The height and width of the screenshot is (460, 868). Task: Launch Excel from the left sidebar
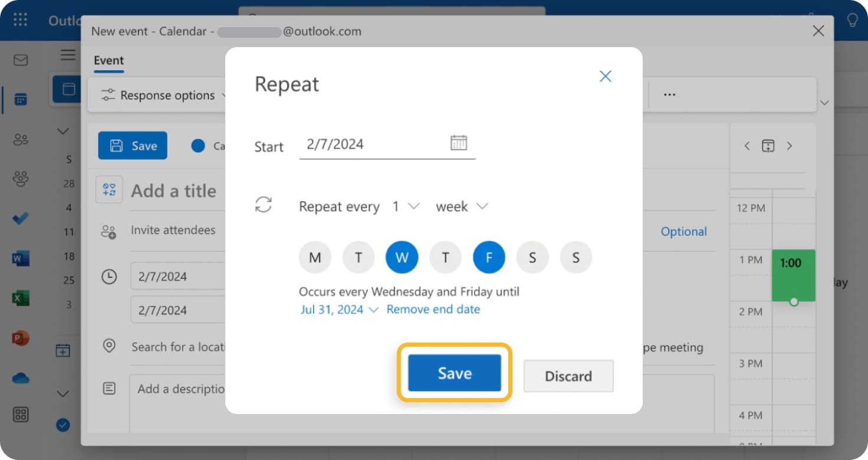pyautogui.click(x=21, y=298)
